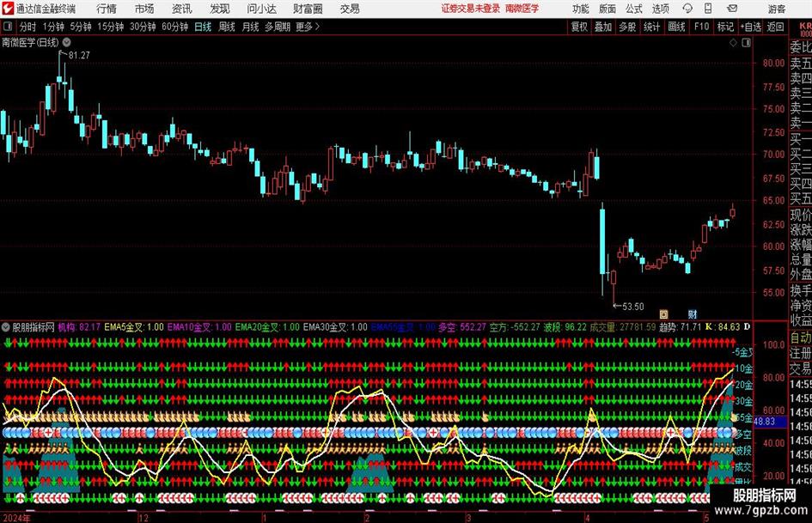Expand 更多 period options

[x=308, y=27]
